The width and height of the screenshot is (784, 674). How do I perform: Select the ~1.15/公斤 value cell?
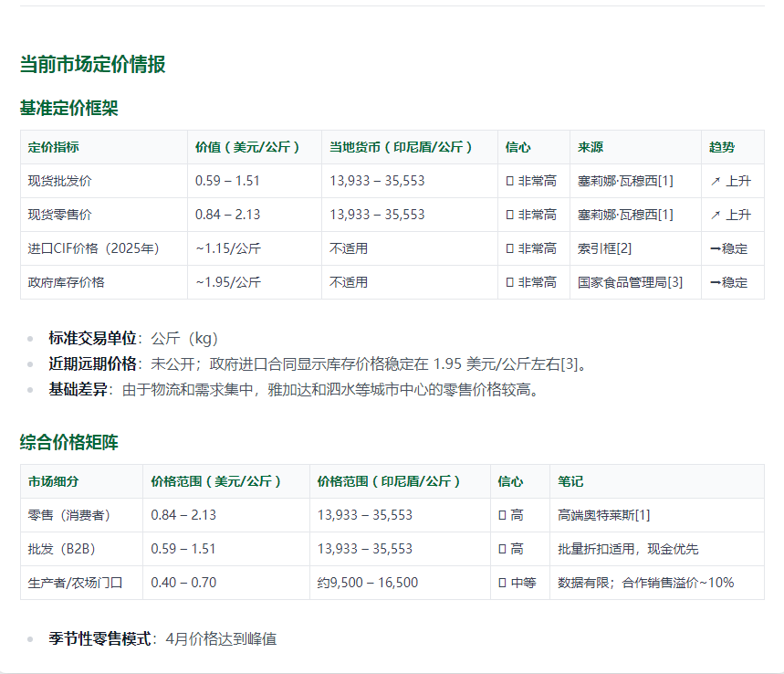tap(228, 248)
